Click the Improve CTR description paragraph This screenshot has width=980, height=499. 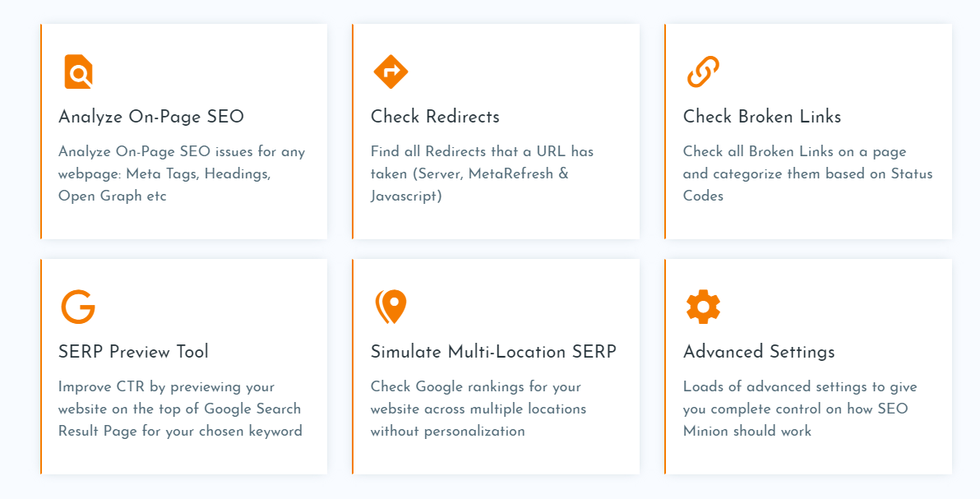[x=180, y=409]
